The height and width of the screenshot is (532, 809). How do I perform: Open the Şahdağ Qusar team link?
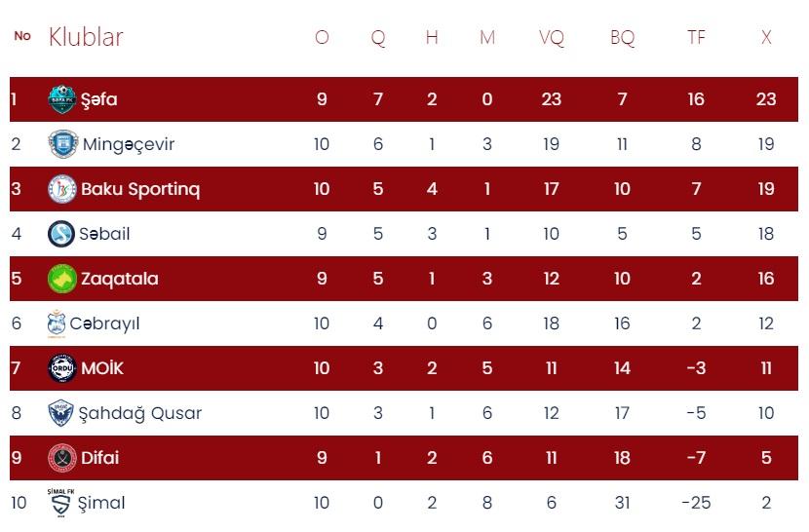(141, 413)
